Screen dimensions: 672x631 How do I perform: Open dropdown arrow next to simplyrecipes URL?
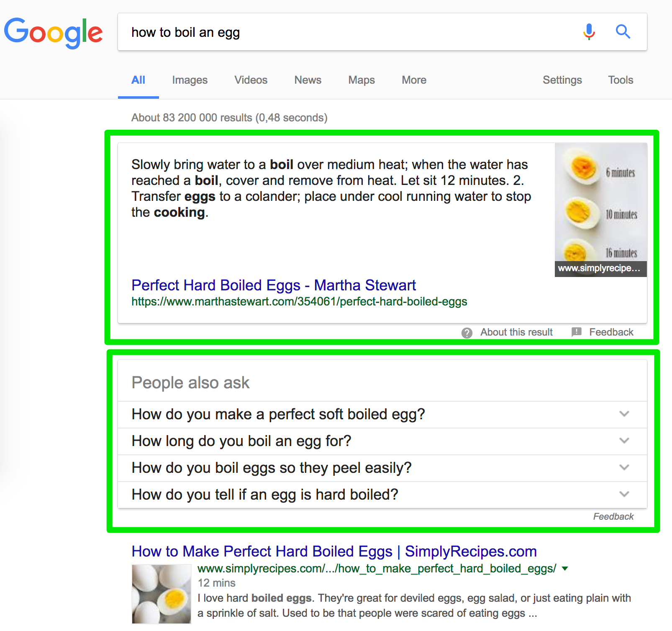point(565,569)
